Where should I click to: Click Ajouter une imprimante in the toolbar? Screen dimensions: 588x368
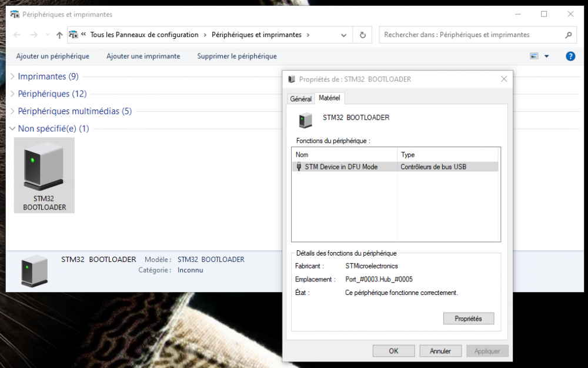(x=143, y=57)
